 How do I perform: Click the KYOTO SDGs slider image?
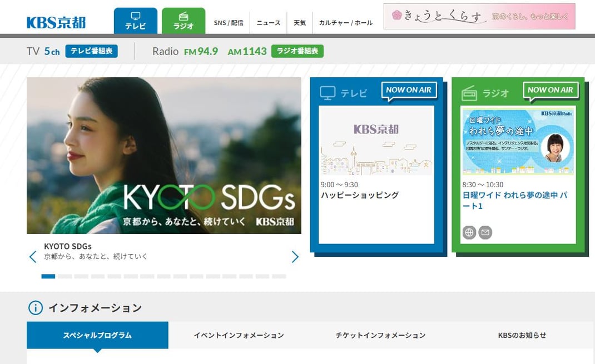(164, 156)
